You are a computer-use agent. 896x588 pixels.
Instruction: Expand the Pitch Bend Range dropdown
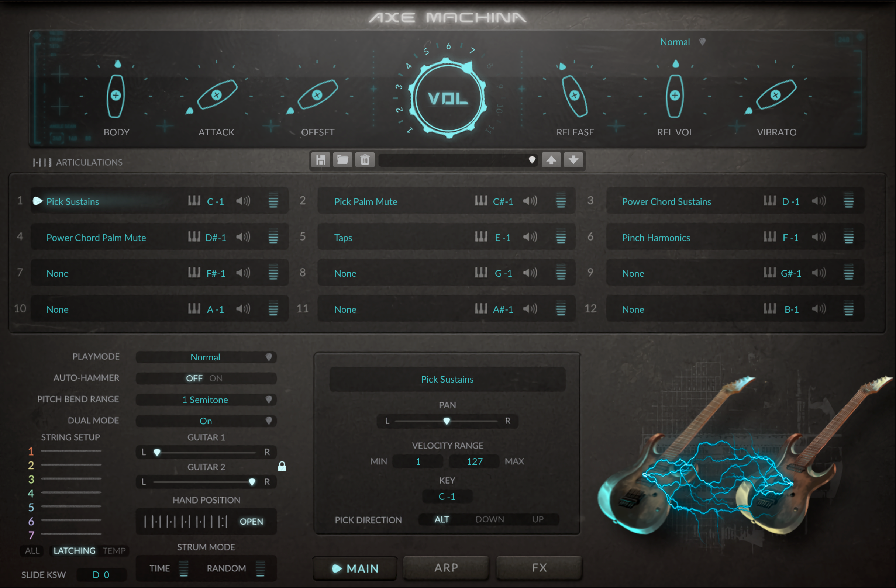pos(206,400)
